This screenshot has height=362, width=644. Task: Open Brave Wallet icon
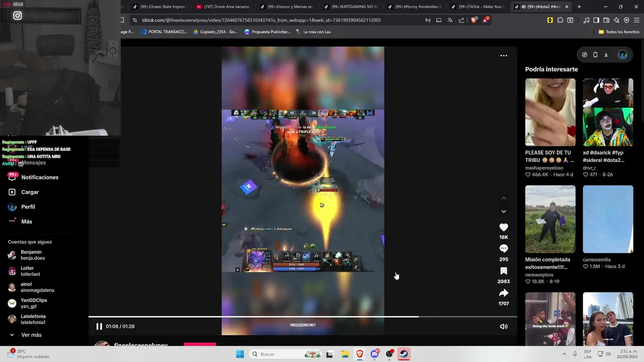(x=606, y=20)
